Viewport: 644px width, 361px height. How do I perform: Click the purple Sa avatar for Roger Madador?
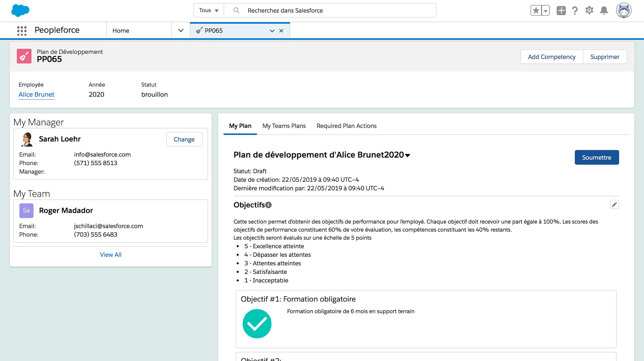(26, 210)
